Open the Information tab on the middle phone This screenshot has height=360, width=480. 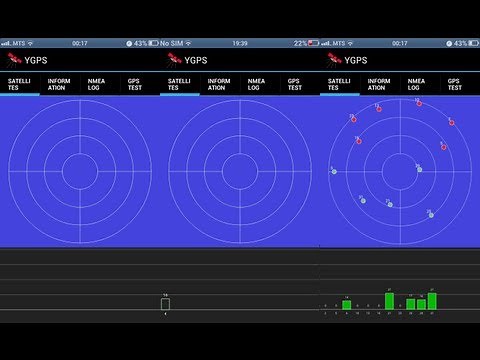point(219,84)
